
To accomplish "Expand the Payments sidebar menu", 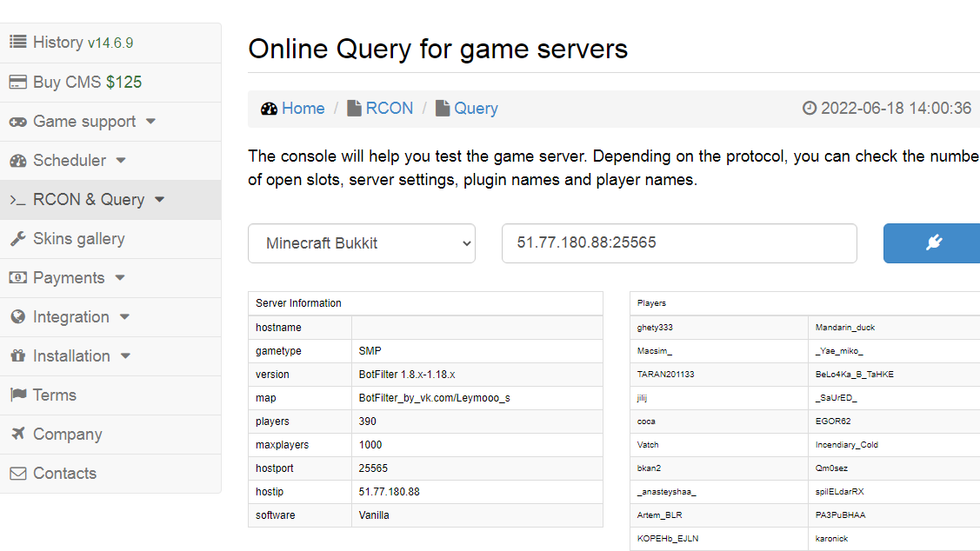I will click(70, 277).
